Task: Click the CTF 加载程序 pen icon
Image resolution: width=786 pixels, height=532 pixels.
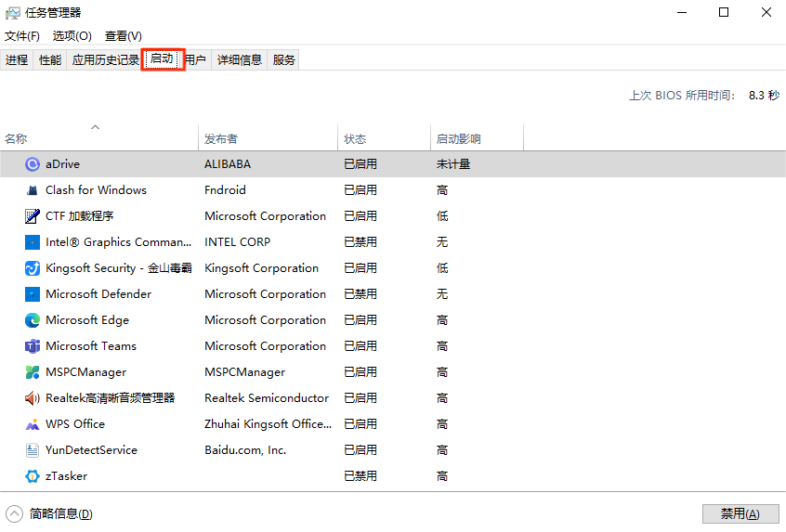Action: (x=33, y=216)
